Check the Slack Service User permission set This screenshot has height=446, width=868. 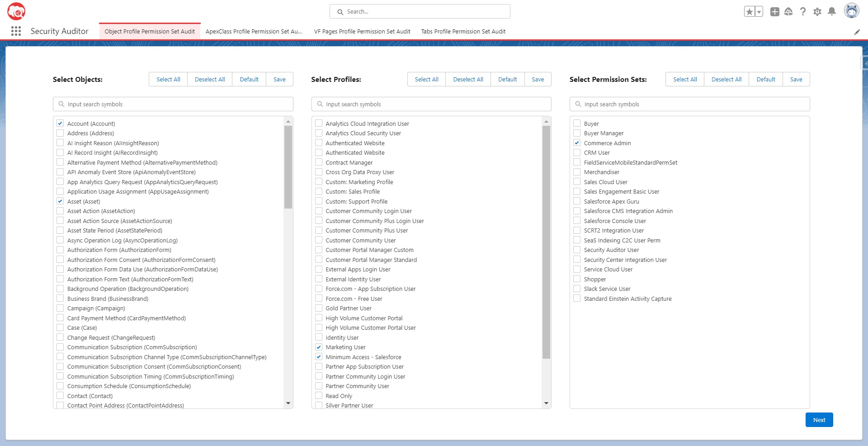click(x=577, y=289)
